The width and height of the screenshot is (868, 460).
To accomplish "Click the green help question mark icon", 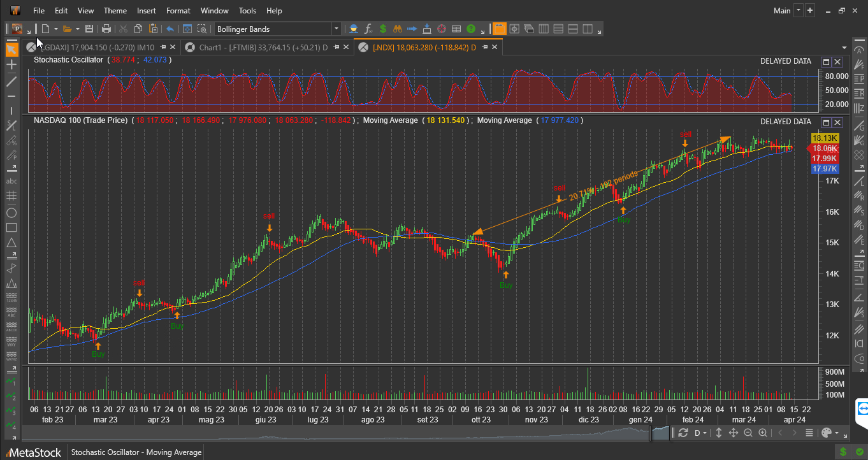I will (471, 29).
